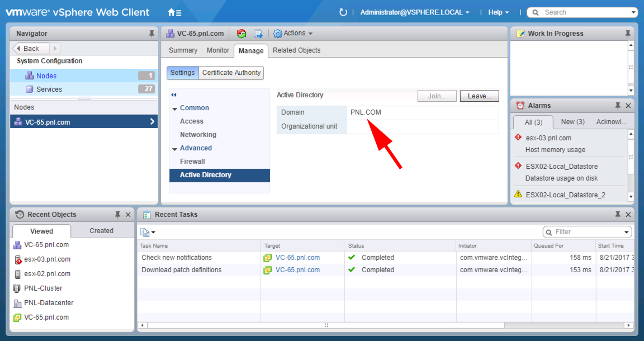Click the Services icon in Navigator
Image resolution: width=644 pixels, height=341 pixels.
tap(29, 89)
